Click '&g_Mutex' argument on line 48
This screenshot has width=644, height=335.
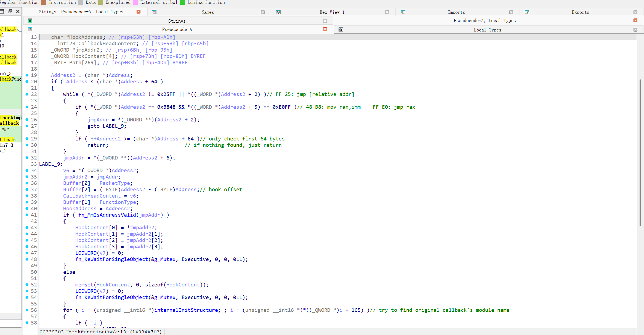(x=163, y=259)
